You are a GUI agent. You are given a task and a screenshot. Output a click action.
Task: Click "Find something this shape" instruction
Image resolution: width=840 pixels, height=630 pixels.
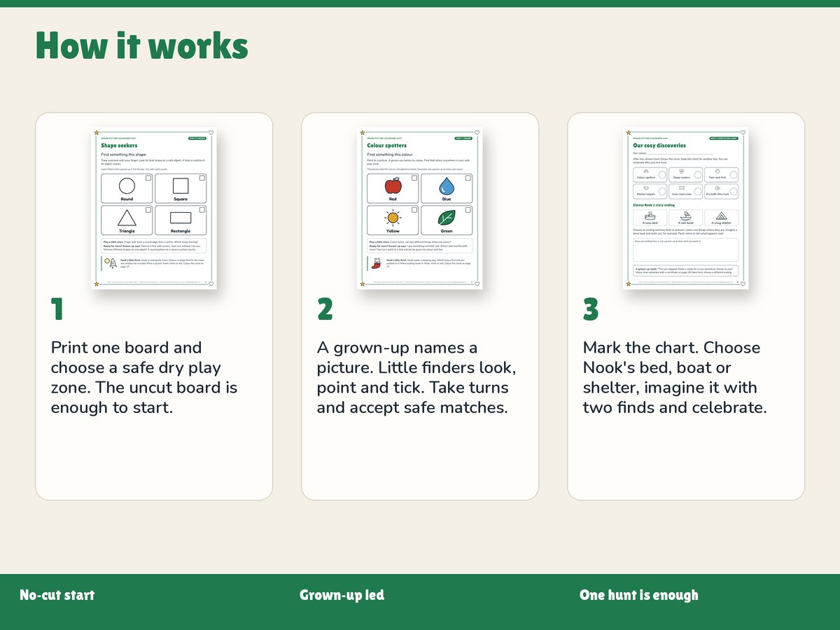coord(124,154)
